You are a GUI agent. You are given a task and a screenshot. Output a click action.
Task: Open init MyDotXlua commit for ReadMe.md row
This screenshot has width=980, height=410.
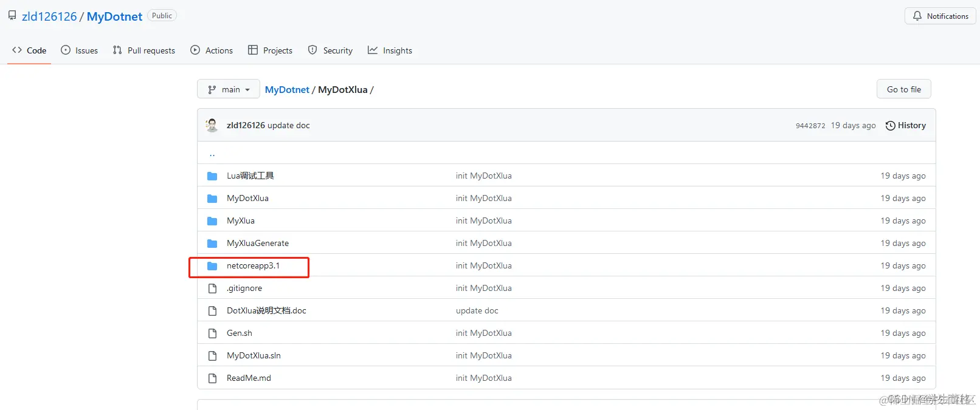(484, 378)
